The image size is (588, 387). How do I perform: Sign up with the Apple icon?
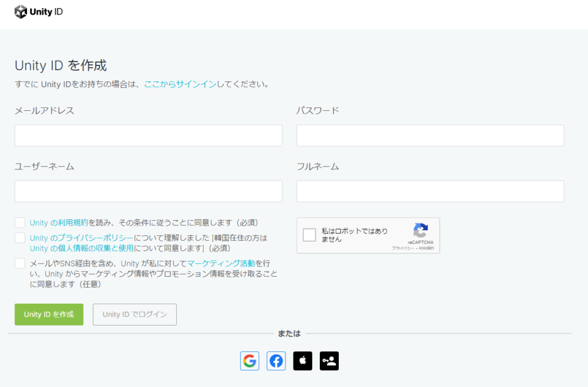303,361
